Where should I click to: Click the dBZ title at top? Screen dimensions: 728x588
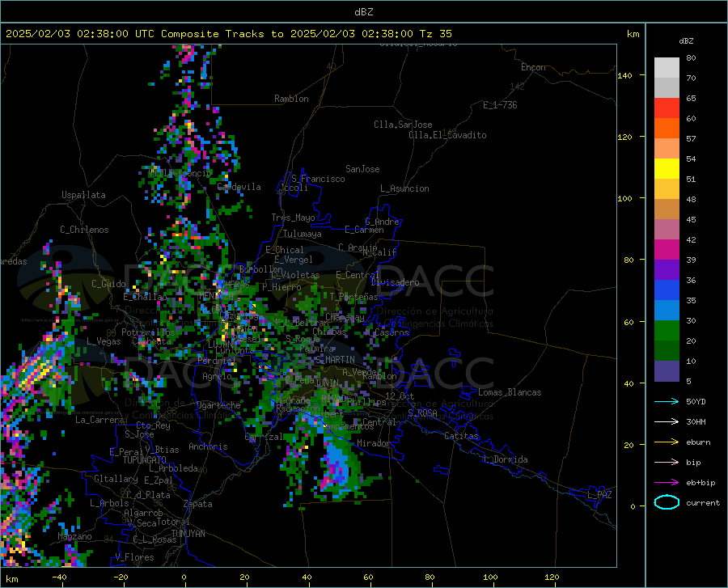[x=363, y=12]
